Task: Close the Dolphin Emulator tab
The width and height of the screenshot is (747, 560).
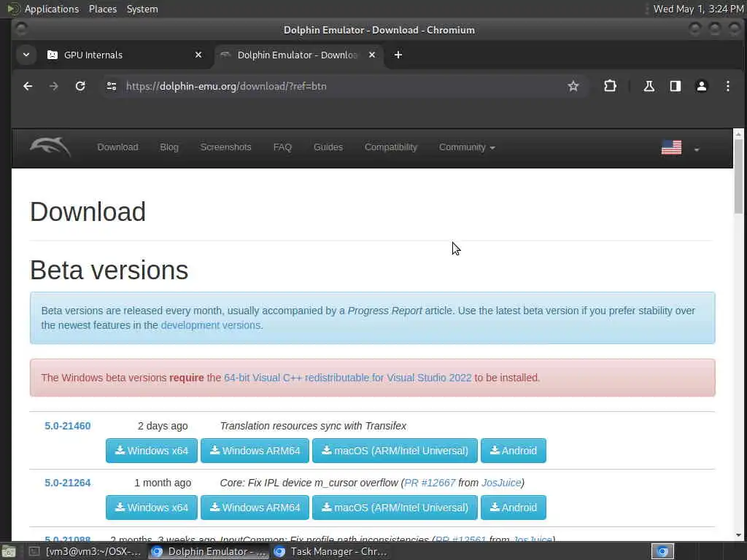Action: (x=372, y=55)
